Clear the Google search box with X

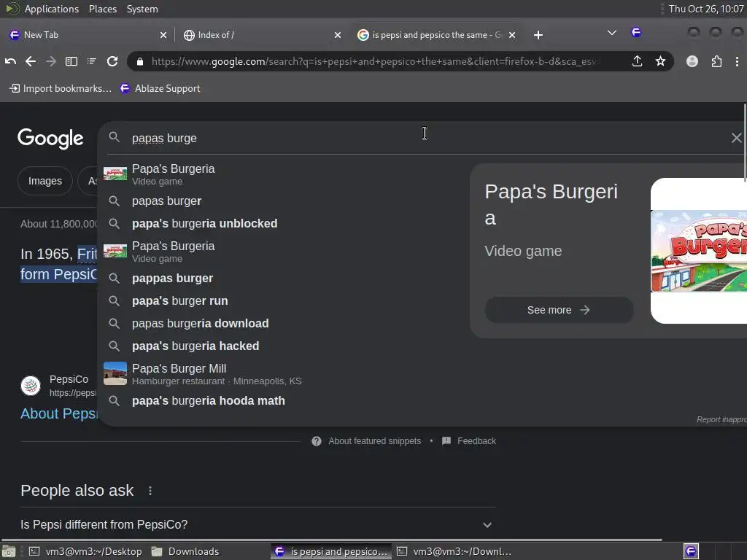tap(737, 138)
